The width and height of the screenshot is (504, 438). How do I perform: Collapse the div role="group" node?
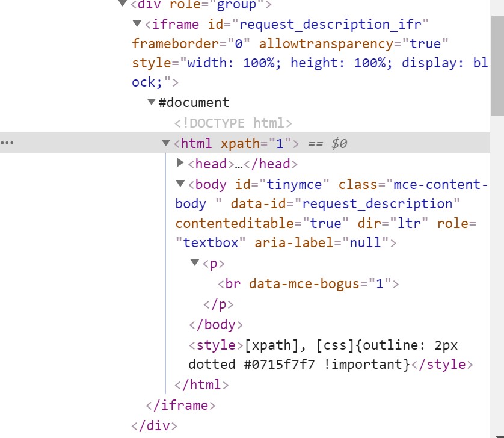(123, 4)
